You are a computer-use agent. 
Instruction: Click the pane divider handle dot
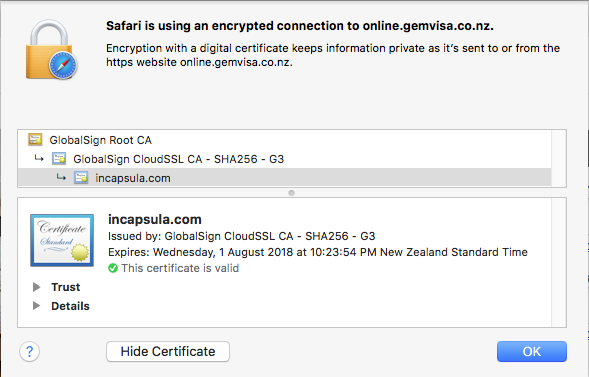click(291, 193)
